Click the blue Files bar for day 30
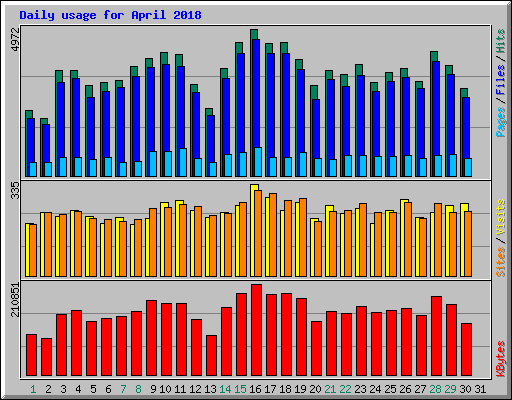Image resolution: width=512 pixels, height=400 pixels. tap(466, 128)
